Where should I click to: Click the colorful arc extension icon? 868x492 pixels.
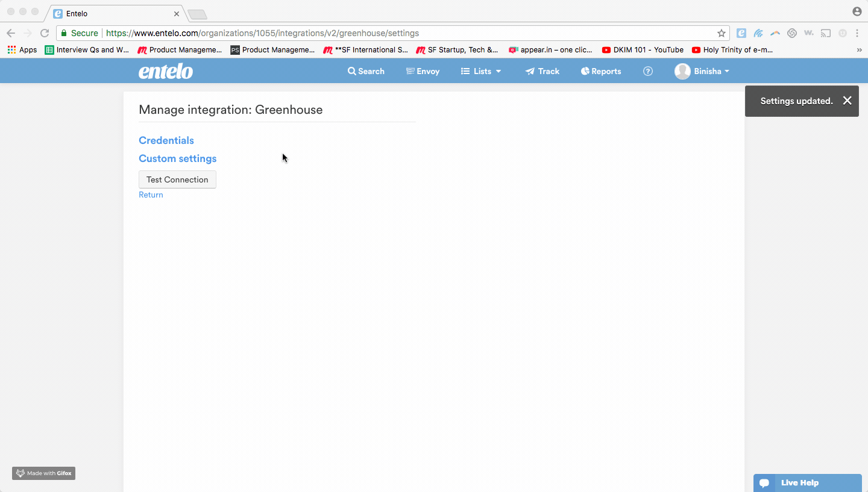point(775,33)
